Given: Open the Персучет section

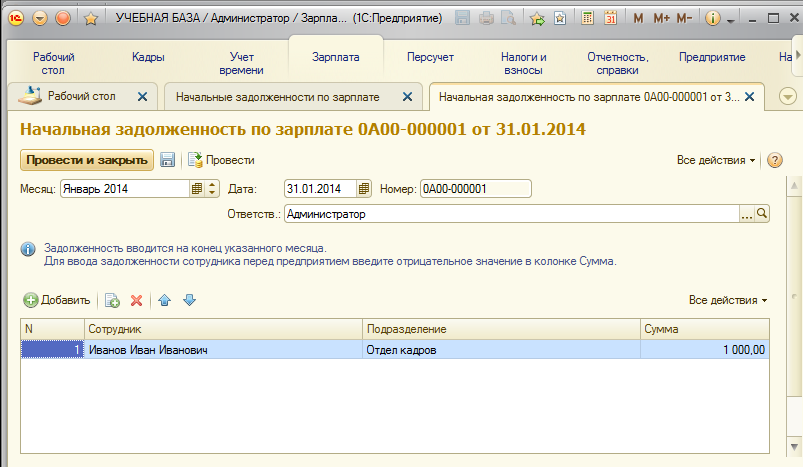Looking at the screenshot, I should 430,57.
